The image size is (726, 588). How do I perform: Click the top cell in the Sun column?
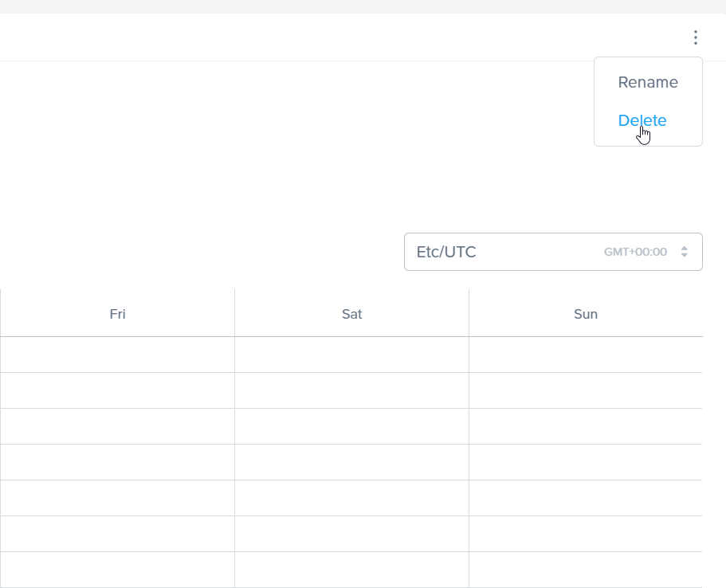(x=586, y=355)
